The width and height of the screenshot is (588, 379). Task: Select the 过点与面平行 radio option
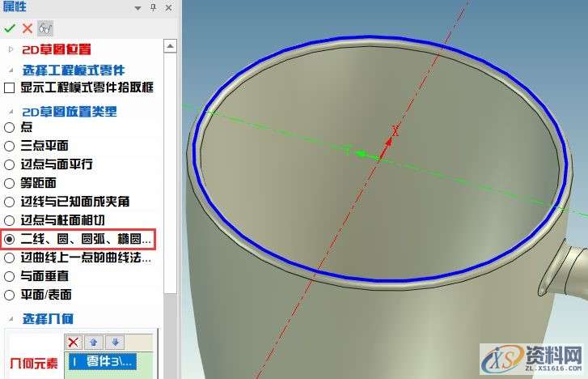(9, 164)
